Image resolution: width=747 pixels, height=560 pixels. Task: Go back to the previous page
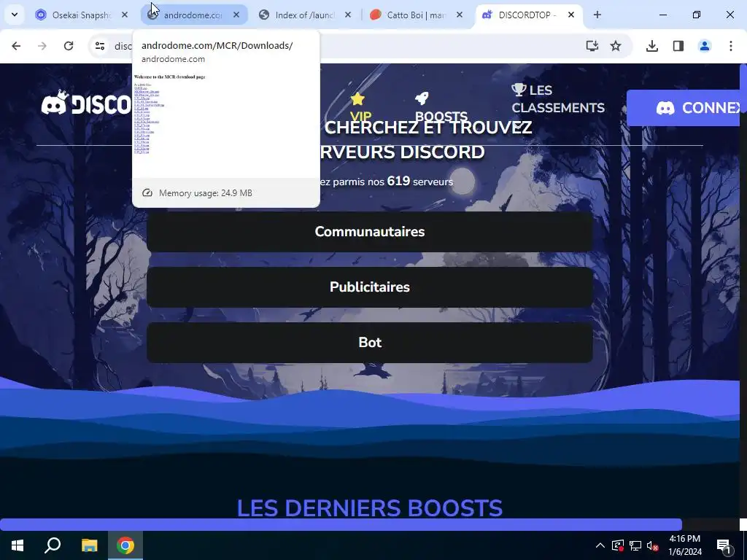pos(16,46)
